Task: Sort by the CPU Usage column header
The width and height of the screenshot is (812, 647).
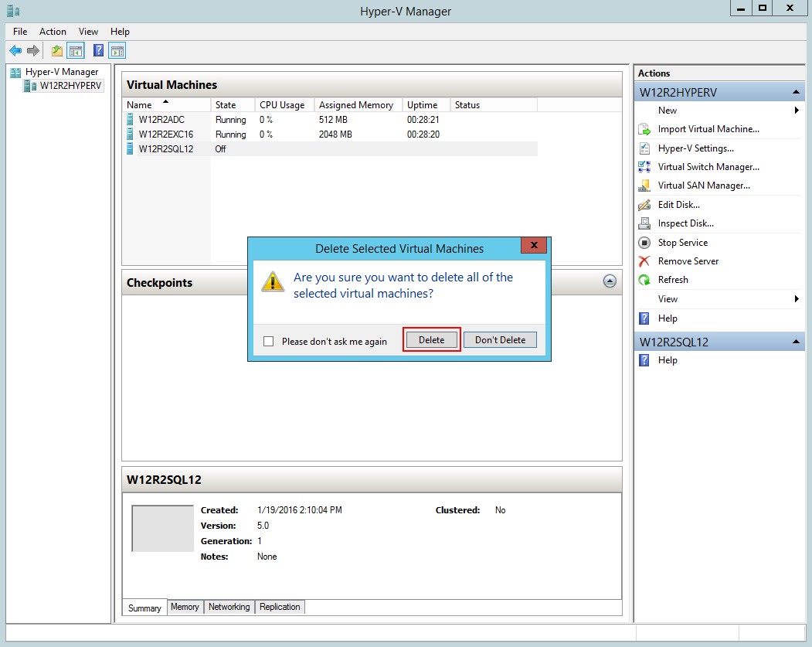Action: (284, 104)
